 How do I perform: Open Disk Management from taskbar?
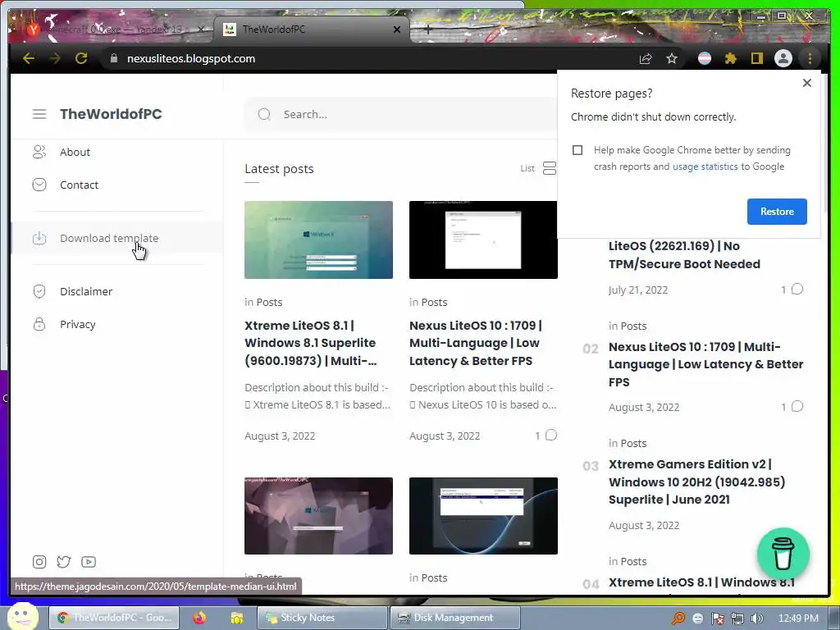[454, 618]
